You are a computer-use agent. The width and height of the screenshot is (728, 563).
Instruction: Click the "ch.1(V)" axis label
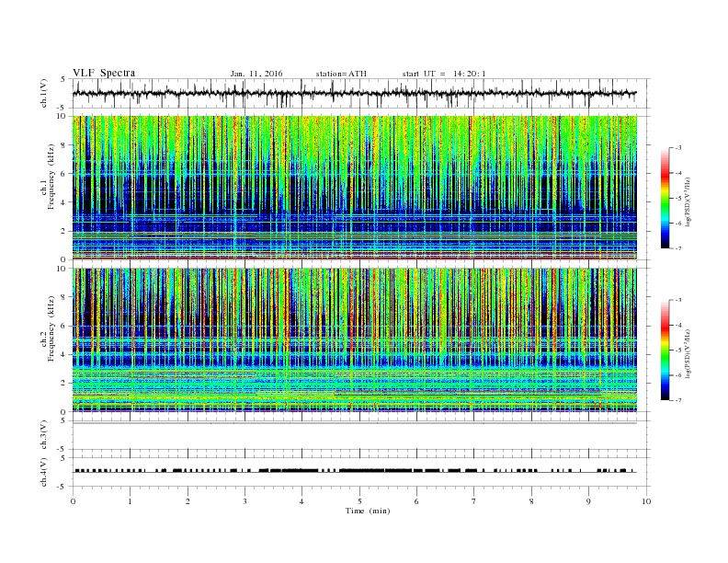coord(44,94)
